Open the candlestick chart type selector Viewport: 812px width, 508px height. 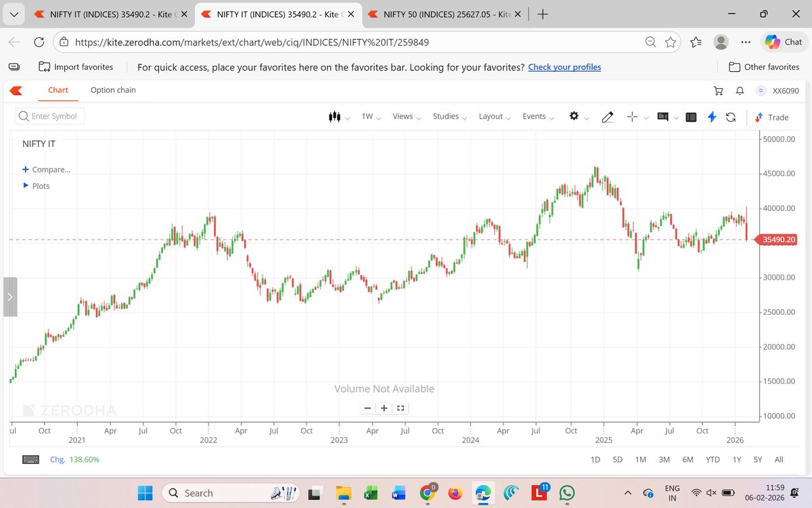(334, 117)
